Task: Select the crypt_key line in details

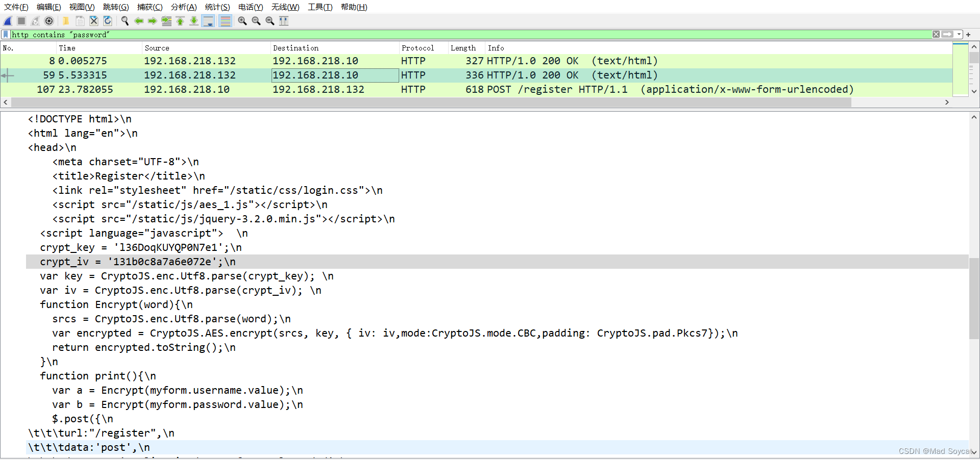Action: click(x=498, y=247)
